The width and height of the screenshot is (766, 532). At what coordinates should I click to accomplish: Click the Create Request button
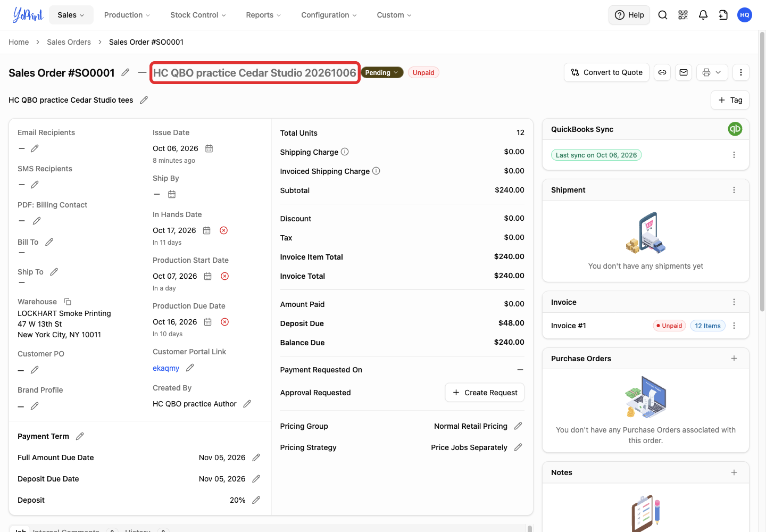tap(485, 393)
